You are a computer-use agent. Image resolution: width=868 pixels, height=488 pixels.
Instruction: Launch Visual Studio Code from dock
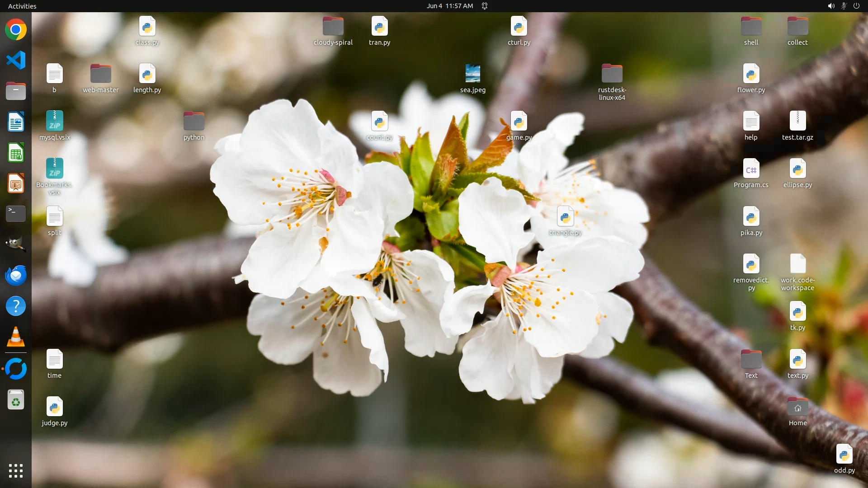16,60
